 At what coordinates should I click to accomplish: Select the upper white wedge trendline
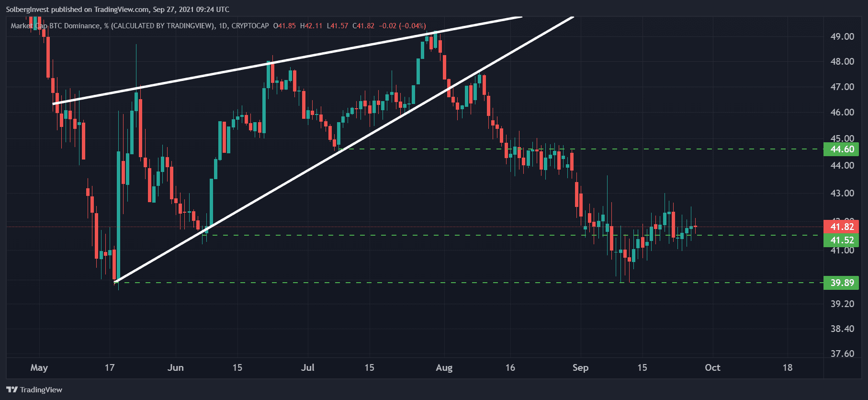287,60
